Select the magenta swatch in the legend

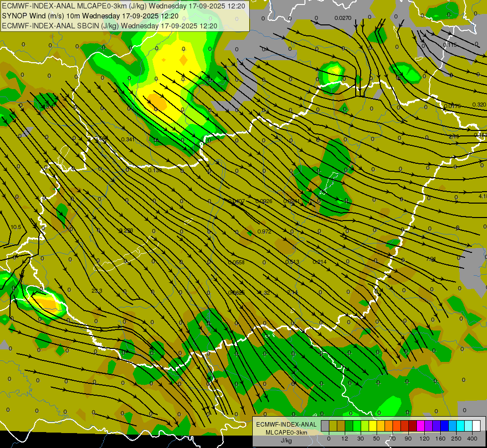click(420, 426)
